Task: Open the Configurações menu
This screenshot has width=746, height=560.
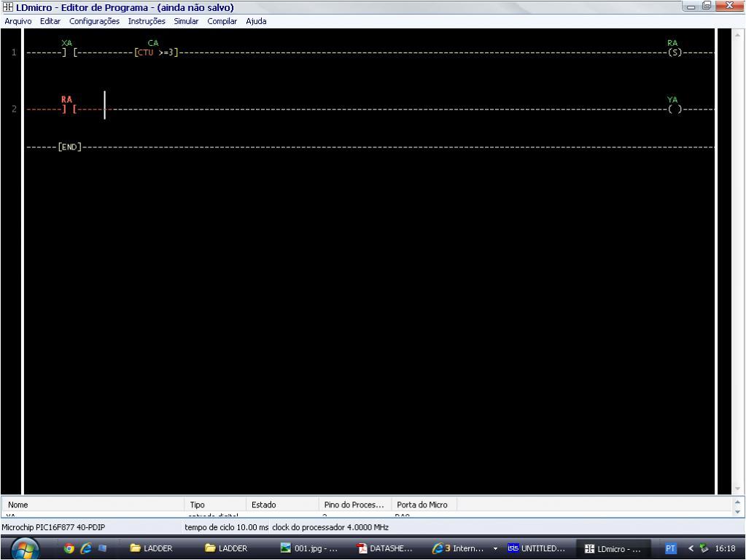Action: click(x=94, y=21)
